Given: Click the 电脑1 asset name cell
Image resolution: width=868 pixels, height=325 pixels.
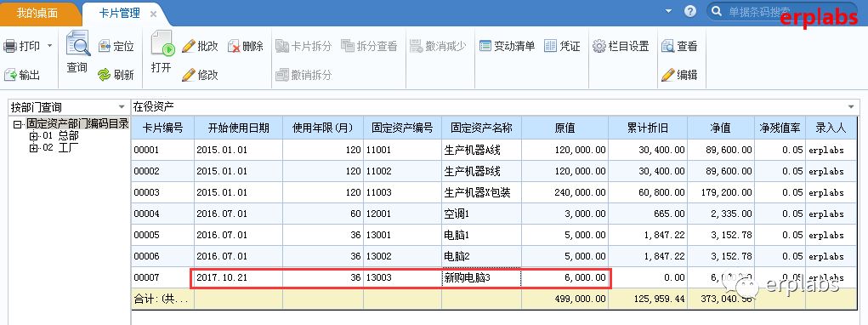Looking at the screenshot, I should coord(481,235).
